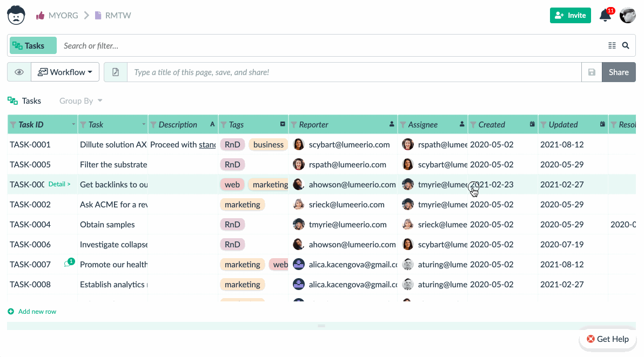The height and width of the screenshot is (357, 644).
Task: Click the green Tasks table icon
Action: coord(11,100)
